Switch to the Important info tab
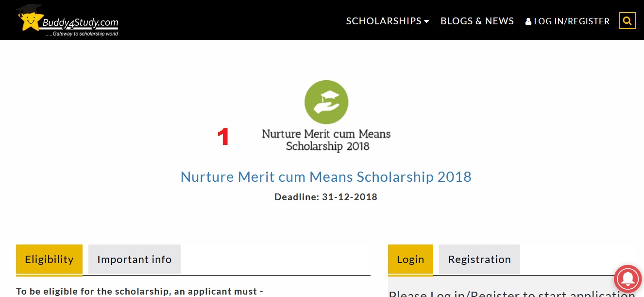Image resolution: width=644 pixels, height=297 pixels. point(135,259)
